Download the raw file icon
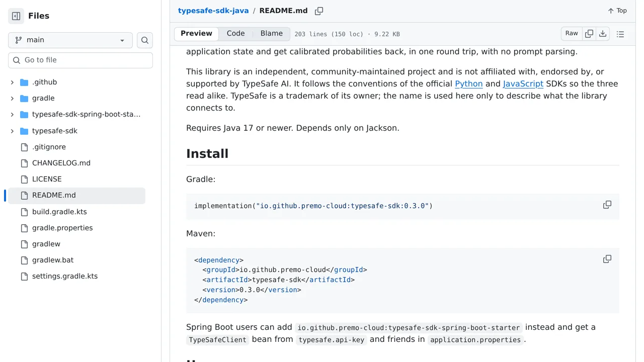The width and height of the screenshot is (644, 362). click(x=603, y=34)
